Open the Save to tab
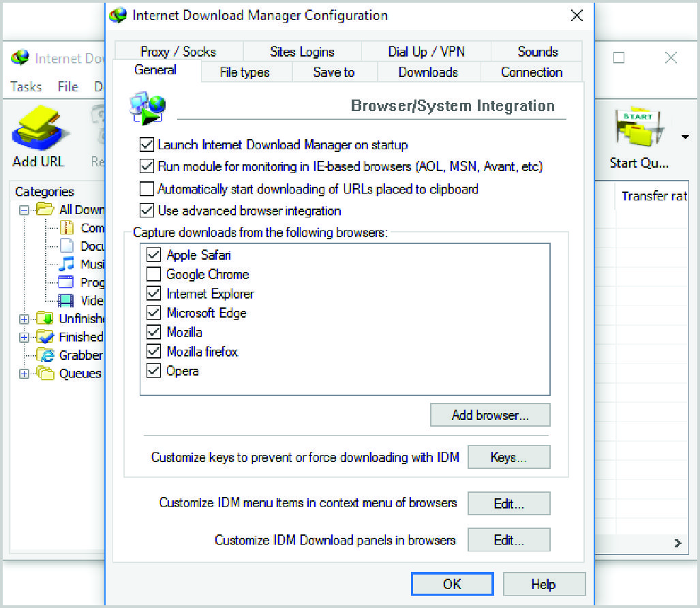Image resolution: width=700 pixels, height=608 pixels. [x=334, y=72]
